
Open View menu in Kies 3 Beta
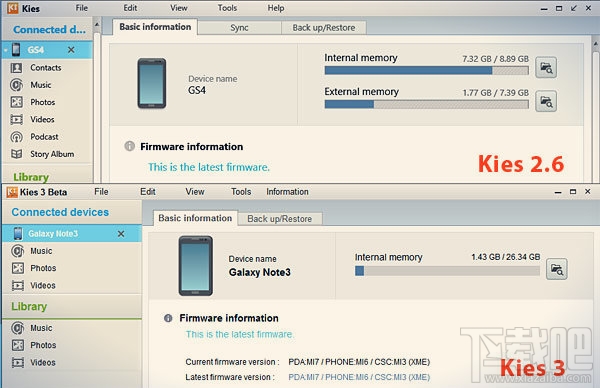tap(195, 192)
